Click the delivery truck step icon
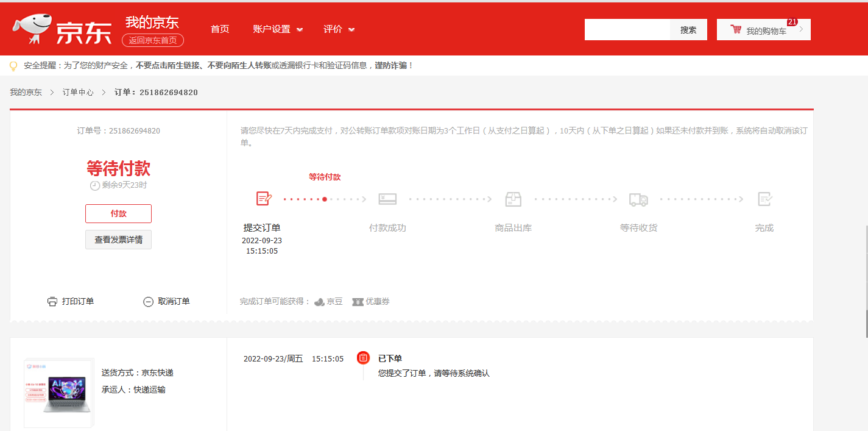The width and height of the screenshot is (868, 431). pos(638,199)
